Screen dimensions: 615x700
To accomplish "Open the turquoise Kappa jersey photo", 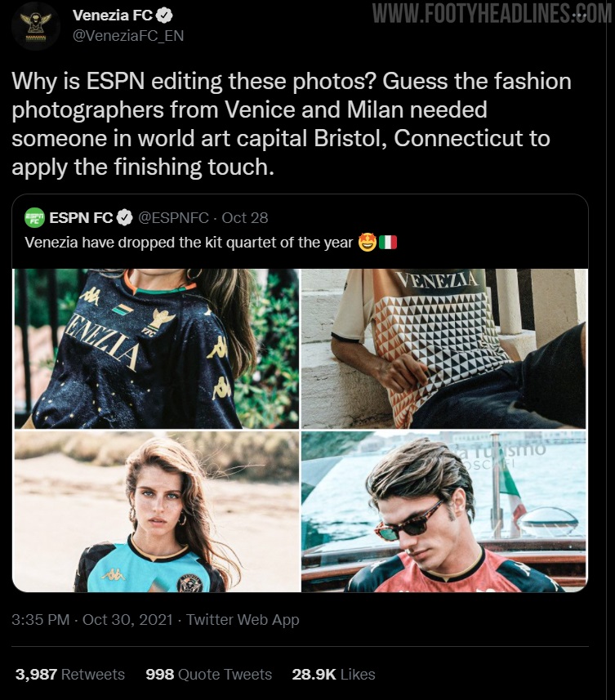I will pos(156,511).
